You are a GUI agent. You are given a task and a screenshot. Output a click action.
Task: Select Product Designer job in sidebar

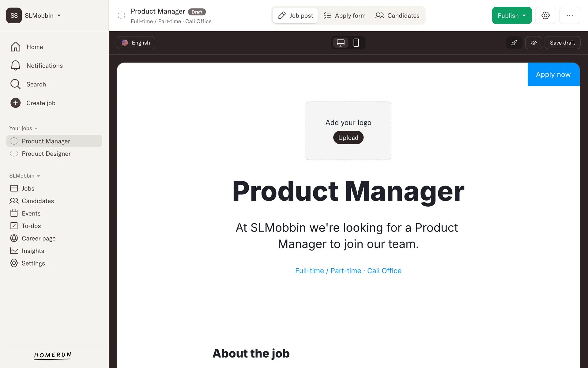(x=46, y=154)
